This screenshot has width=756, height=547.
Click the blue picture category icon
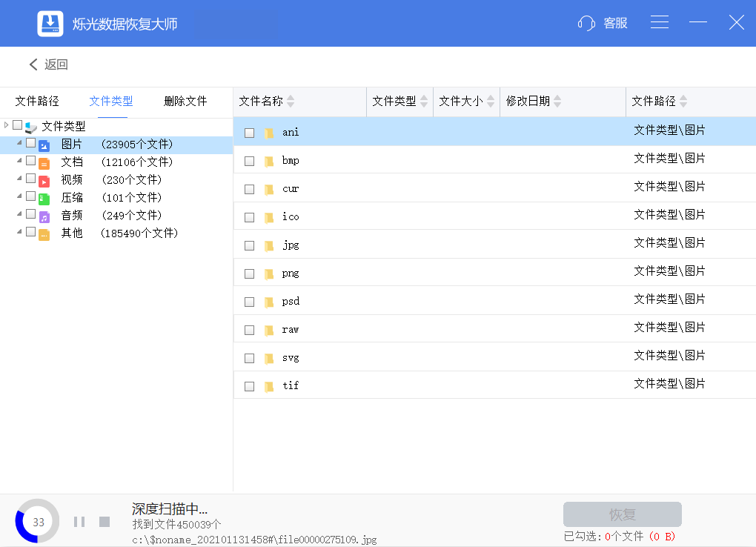(x=44, y=145)
